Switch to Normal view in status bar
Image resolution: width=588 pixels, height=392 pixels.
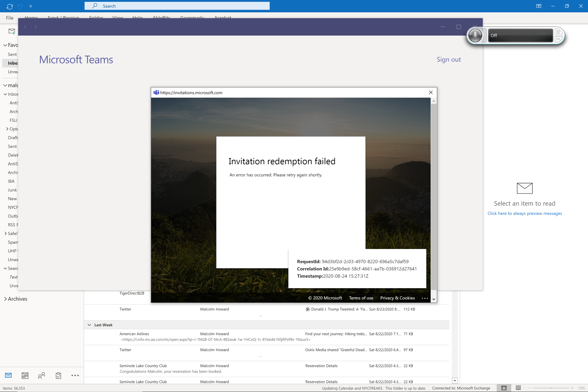[x=504, y=388]
